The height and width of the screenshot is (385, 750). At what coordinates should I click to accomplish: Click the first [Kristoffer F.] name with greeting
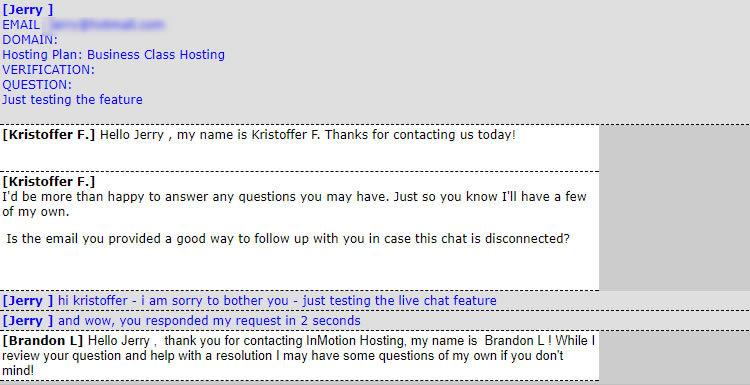49,135
